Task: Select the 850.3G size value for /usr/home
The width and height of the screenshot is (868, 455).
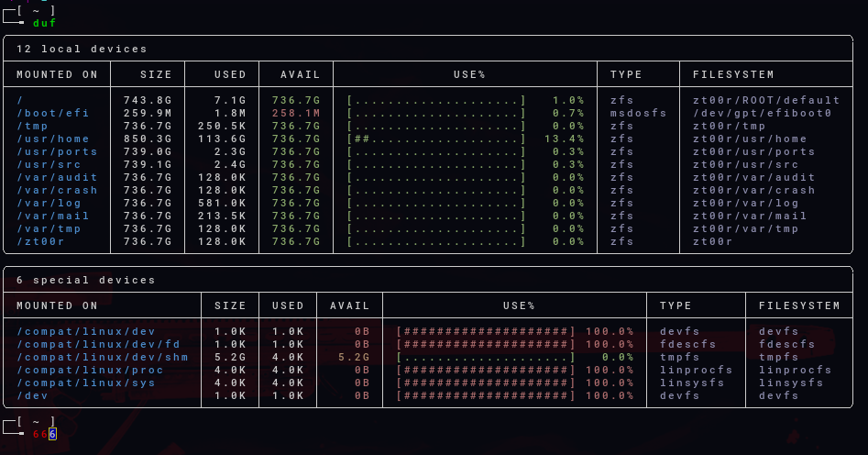Action: coord(148,139)
